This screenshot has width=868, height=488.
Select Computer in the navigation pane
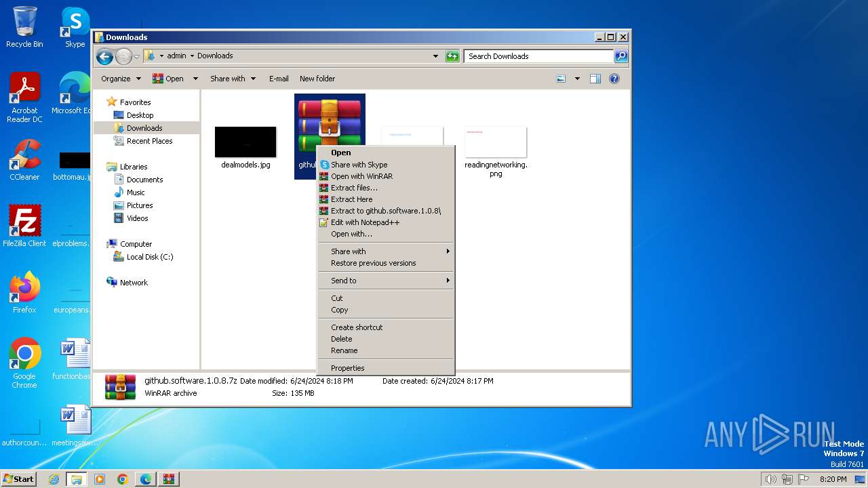coord(136,244)
